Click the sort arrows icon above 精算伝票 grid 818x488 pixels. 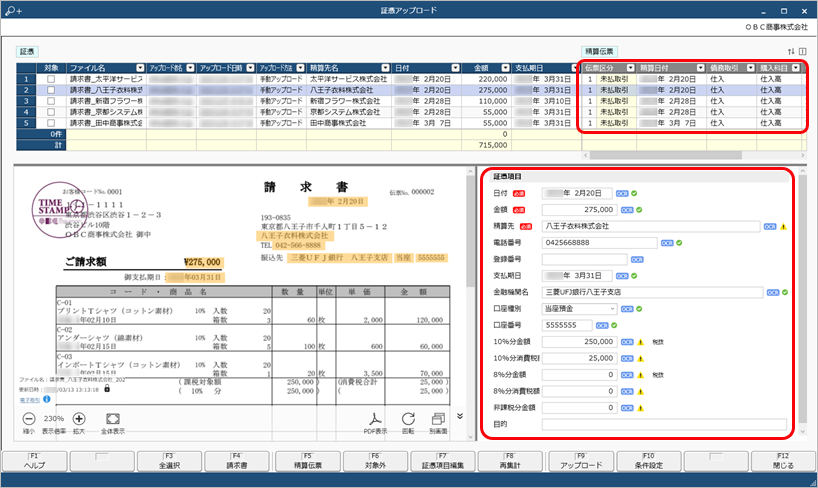[x=791, y=51]
